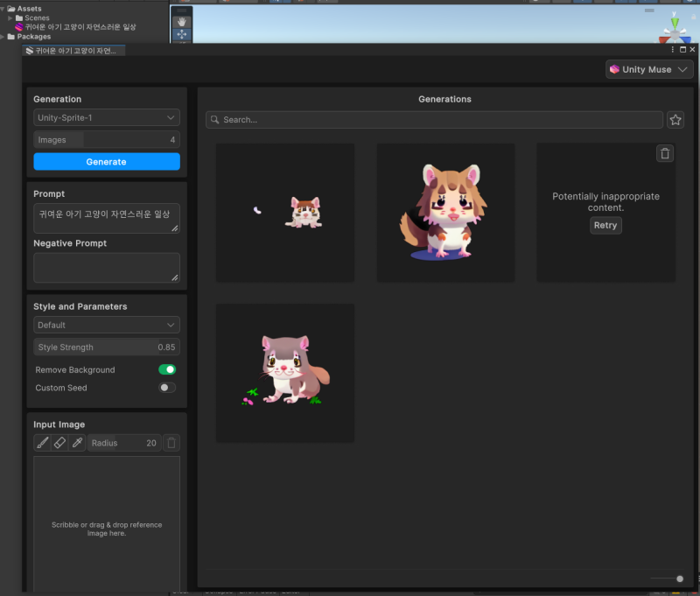Adjust the Style Strength value slider

[x=106, y=347]
